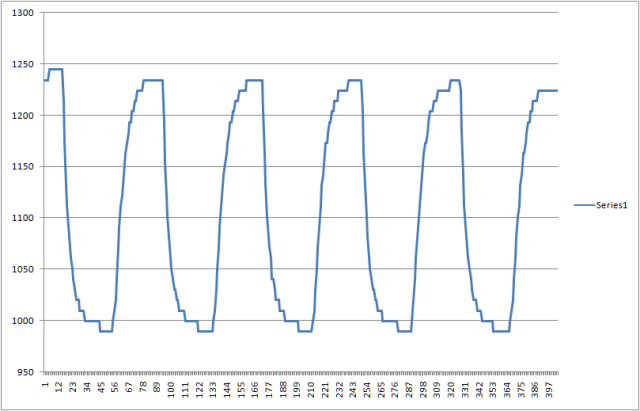
Task: Click the 1100 vertical axis label
Action: point(20,218)
